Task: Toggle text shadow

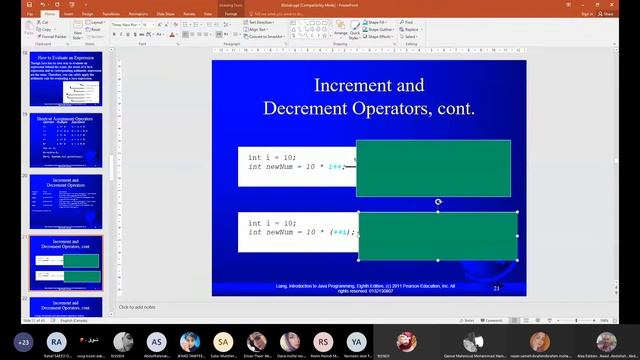Action: pyautogui.click(x=135, y=35)
